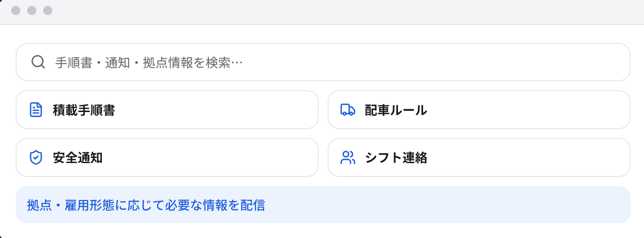Minimize the window with the middle gray dot
Image resolution: width=644 pixels, height=238 pixels.
pyautogui.click(x=31, y=10)
